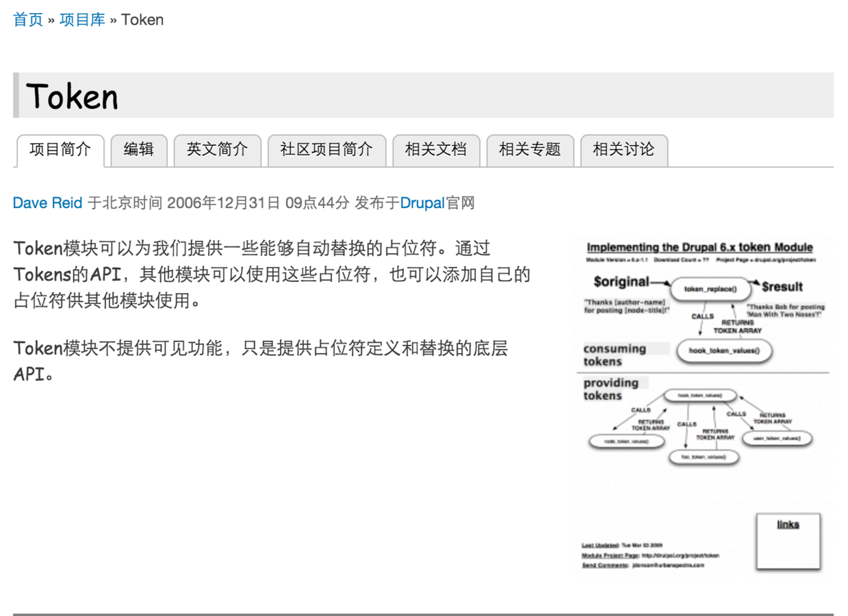Open the 项目库 breadcrumb link

click(82, 20)
